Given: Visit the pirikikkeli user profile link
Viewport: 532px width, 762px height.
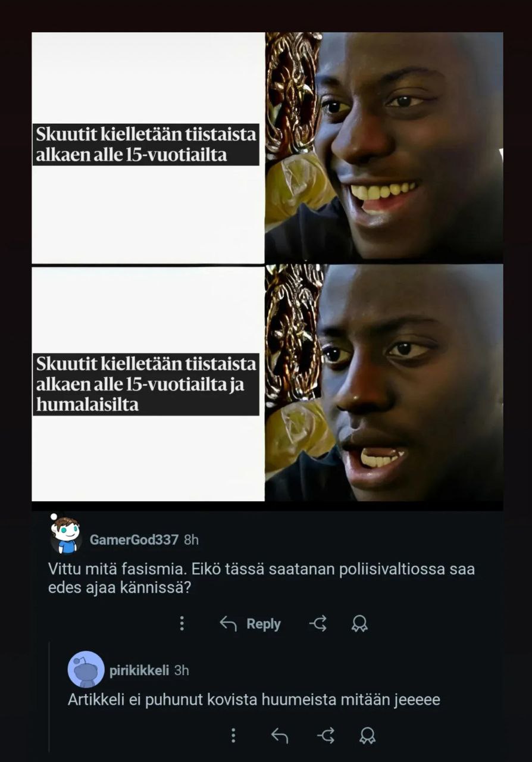Looking at the screenshot, I should [x=139, y=670].
